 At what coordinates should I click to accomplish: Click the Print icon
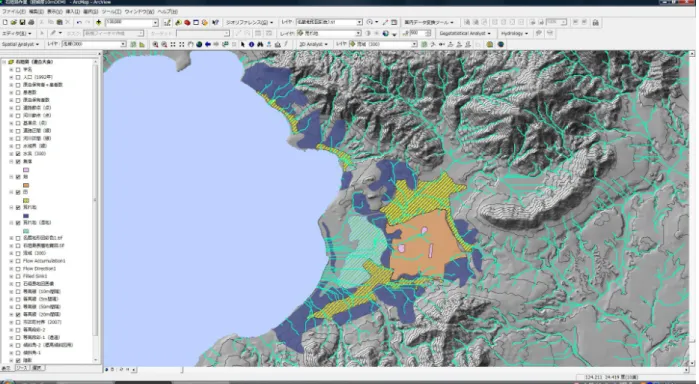click(x=31, y=22)
